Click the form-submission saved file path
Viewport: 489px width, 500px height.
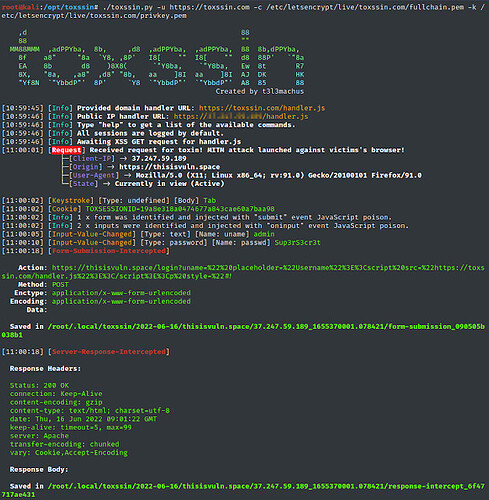243,331
